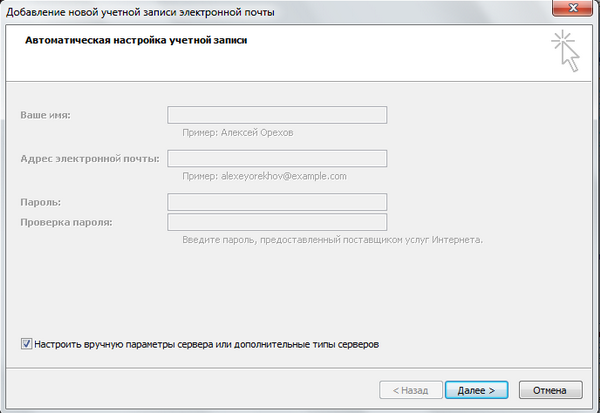
Task: Click the alexeyorekhov@example.com example text
Action: coord(264,176)
